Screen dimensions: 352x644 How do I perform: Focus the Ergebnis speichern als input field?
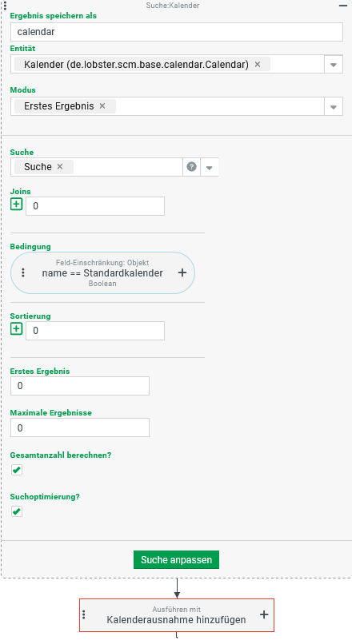pos(177,32)
